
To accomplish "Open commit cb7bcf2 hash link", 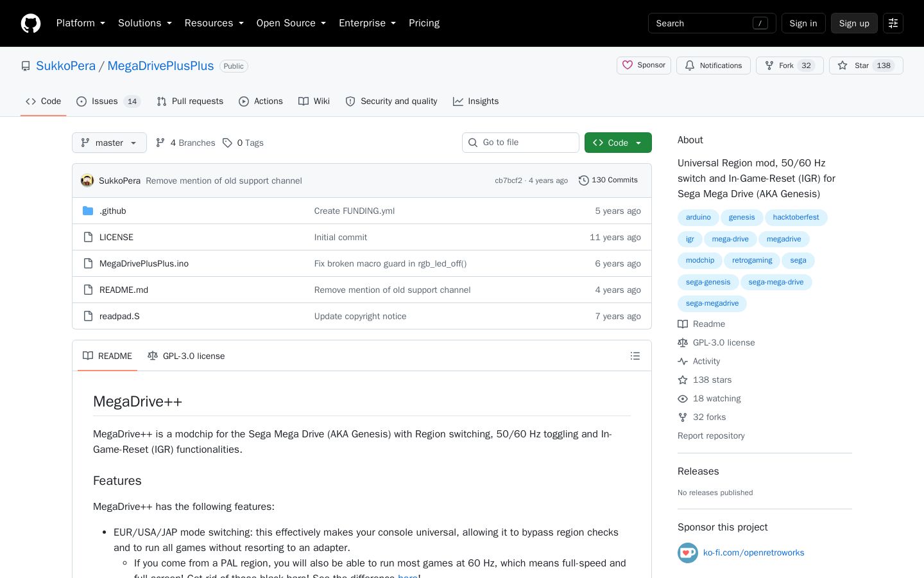I will coord(508,180).
